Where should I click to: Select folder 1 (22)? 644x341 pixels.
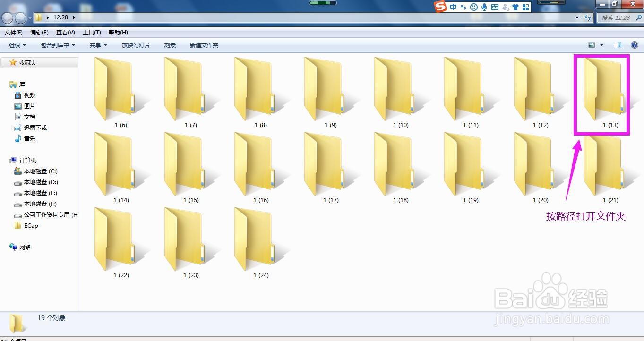coord(121,242)
